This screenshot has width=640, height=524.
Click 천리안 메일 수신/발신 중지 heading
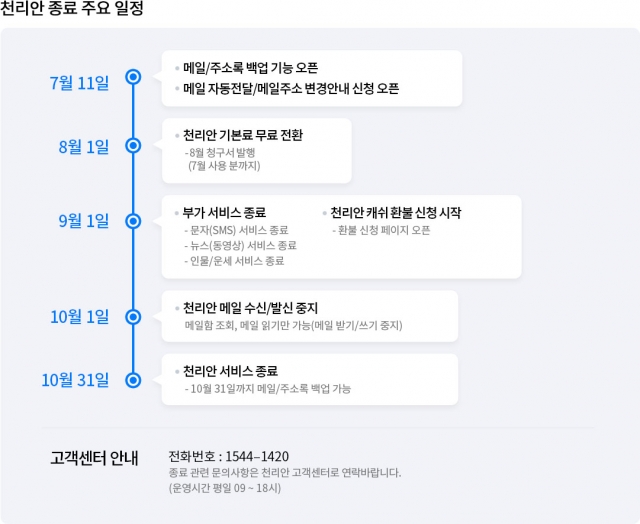[250, 308]
